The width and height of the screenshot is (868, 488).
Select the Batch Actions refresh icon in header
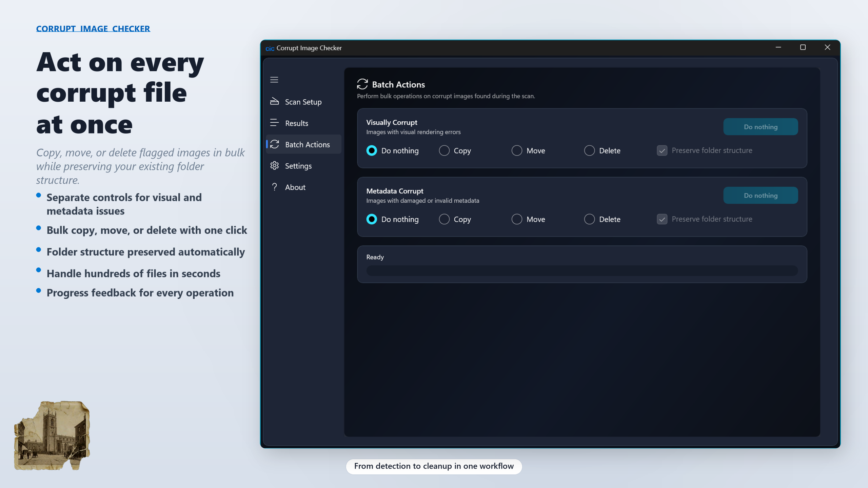coord(362,84)
